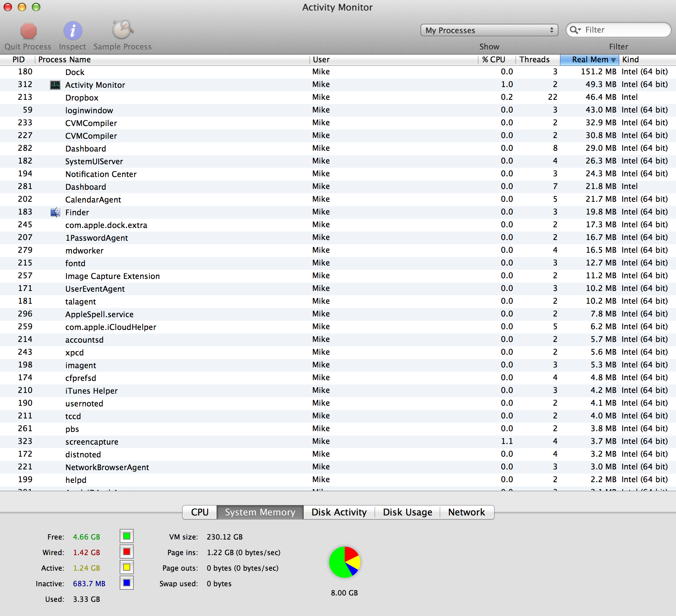
Task: Select the imagent process row
Action: (338, 365)
